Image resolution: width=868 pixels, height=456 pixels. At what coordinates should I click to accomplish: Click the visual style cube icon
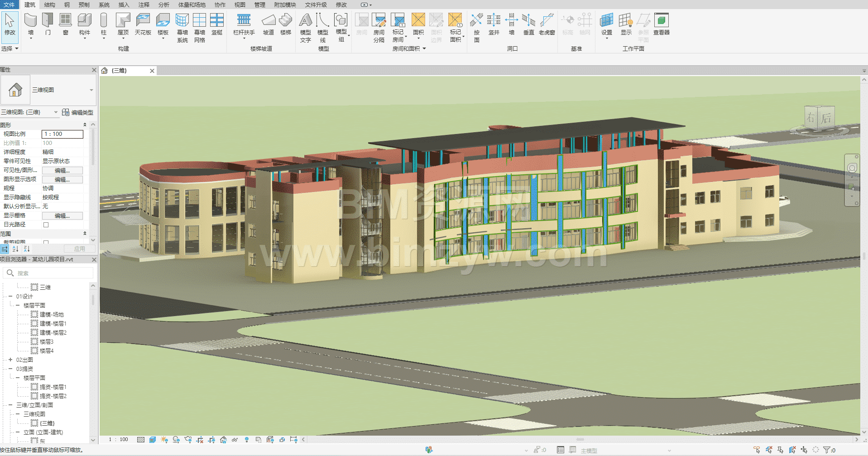click(x=153, y=440)
